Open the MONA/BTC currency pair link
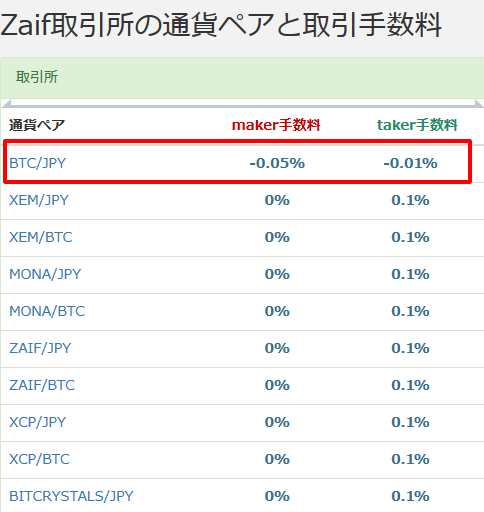Image resolution: width=484 pixels, height=512 pixels. click(47, 311)
